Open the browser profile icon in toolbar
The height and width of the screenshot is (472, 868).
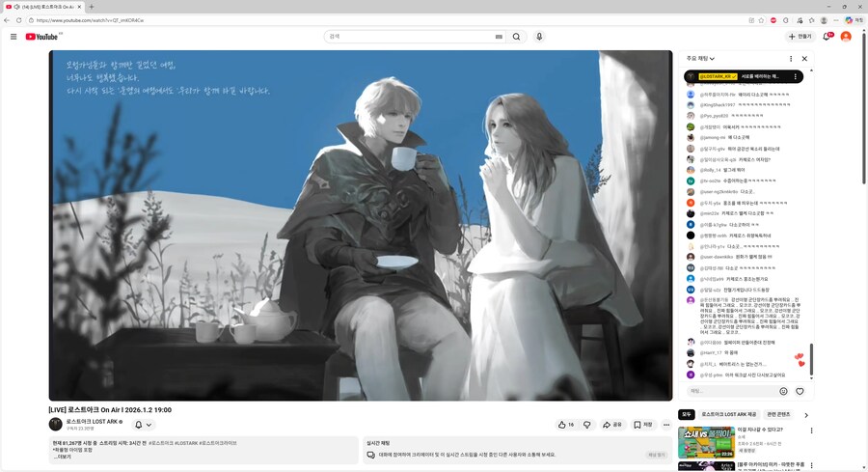[x=824, y=20]
